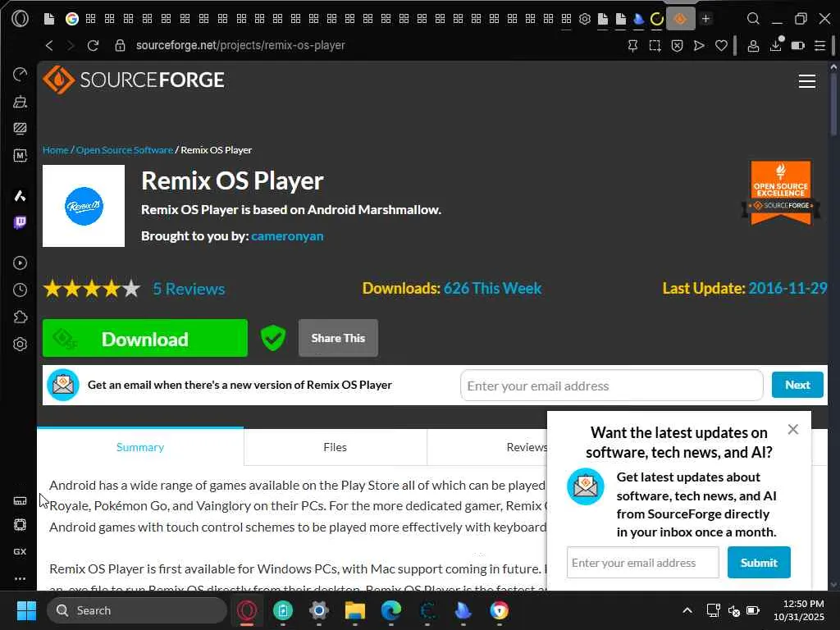Open the sidebar icon marked with an M
Screen dimensions: 840x630
20,156
